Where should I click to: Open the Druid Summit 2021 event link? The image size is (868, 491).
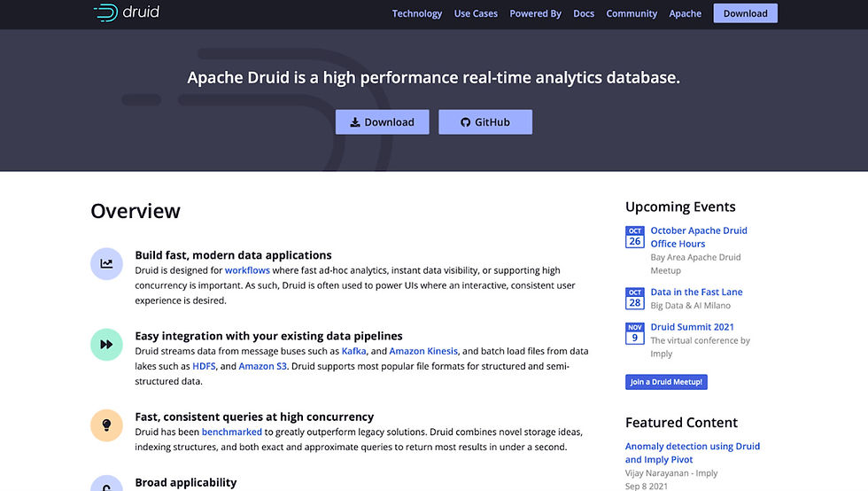pos(692,327)
